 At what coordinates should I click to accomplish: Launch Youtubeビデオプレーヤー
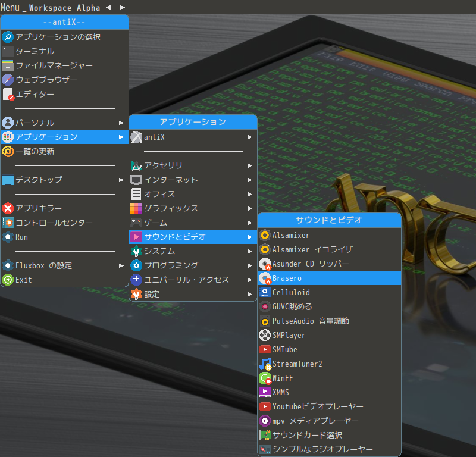[330, 406]
